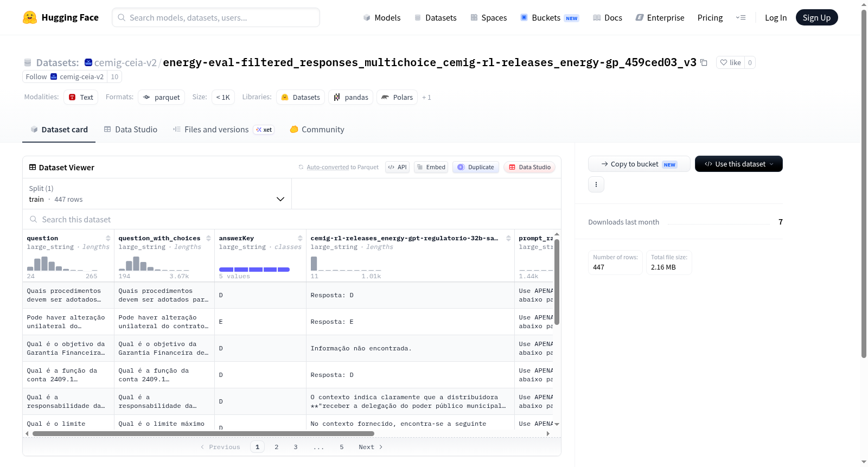Screen dimensions: 868x467
Task: Sort the question column
Action: point(108,238)
